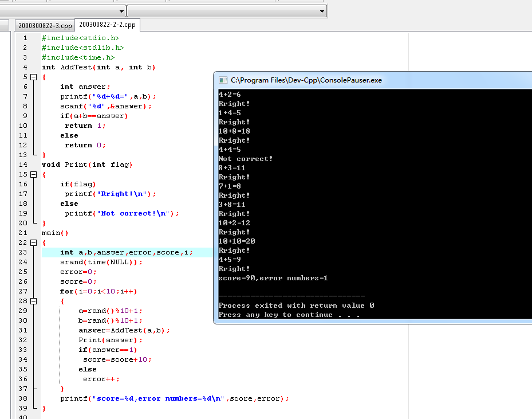Click the 'error++;' line
The image size is (532, 419).
[101, 379]
